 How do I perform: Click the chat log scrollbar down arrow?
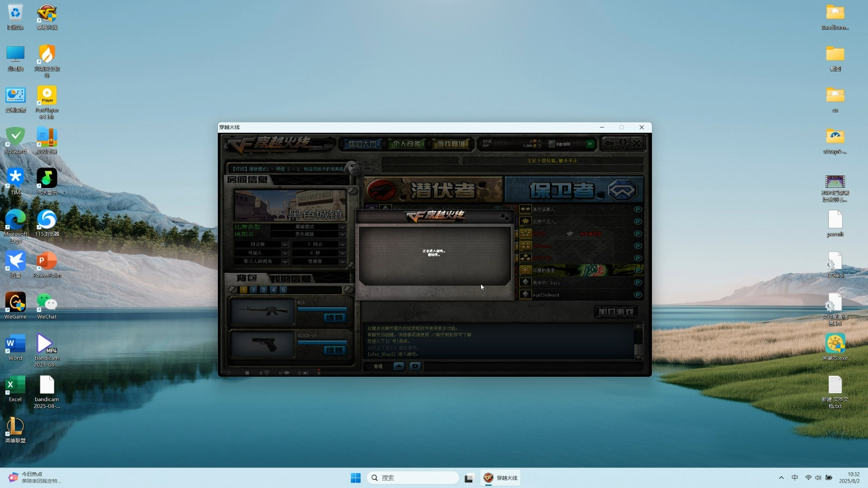tap(638, 357)
